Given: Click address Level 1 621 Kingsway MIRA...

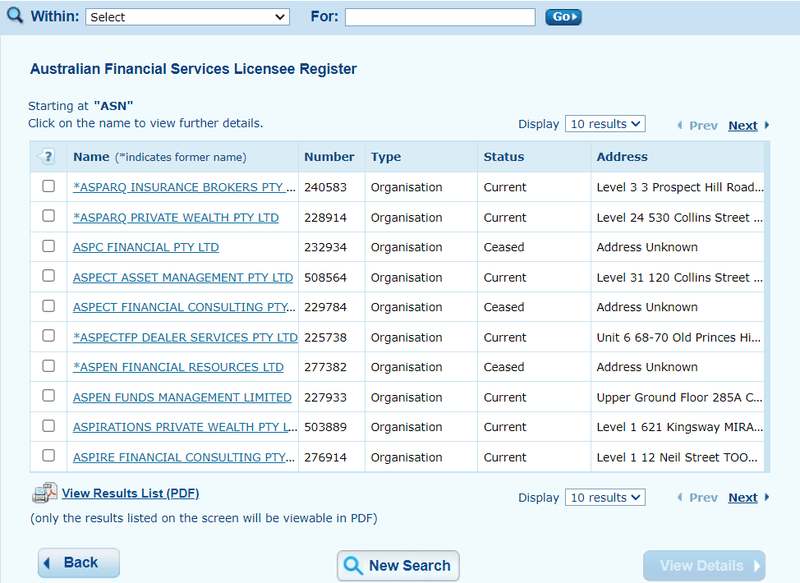Looking at the screenshot, I should pos(680,427).
